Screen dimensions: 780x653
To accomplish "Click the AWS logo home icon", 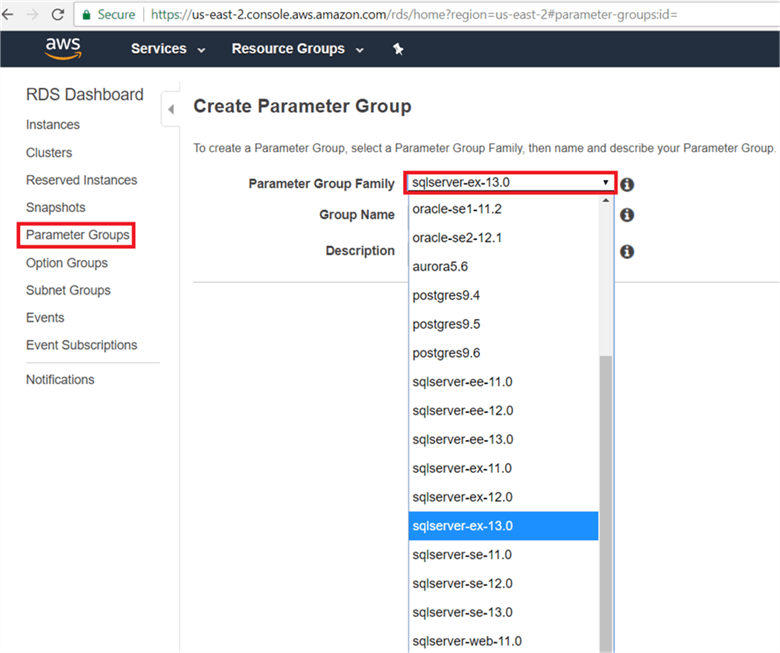I will coord(63,49).
